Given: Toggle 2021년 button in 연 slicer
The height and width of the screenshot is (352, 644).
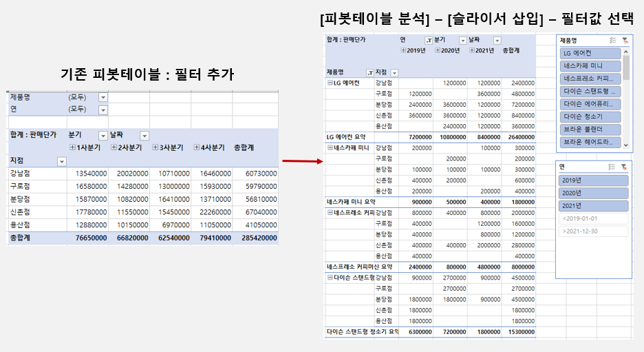Looking at the screenshot, I should [x=594, y=205].
